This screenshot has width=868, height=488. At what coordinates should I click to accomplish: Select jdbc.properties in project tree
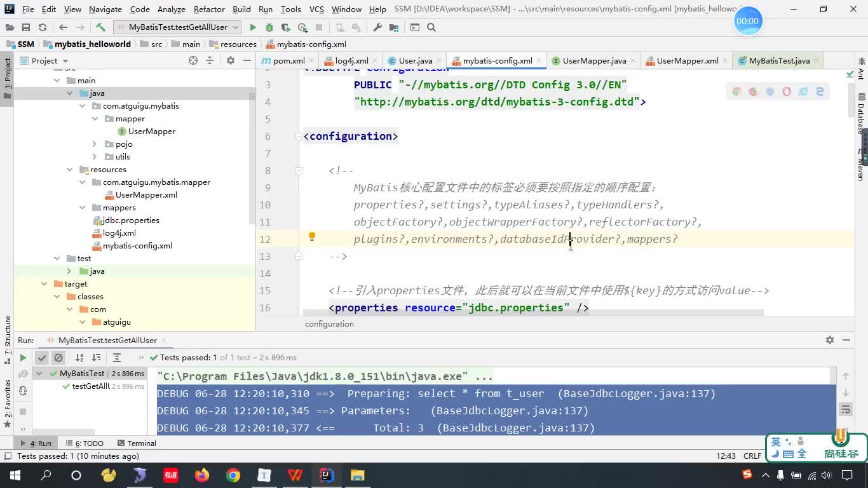131,220
